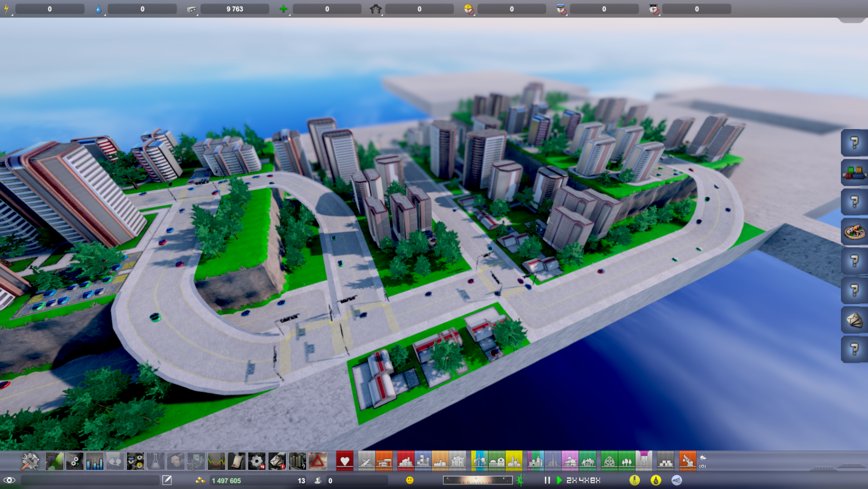Toggle the day-night cycle sun icon

point(521,480)
